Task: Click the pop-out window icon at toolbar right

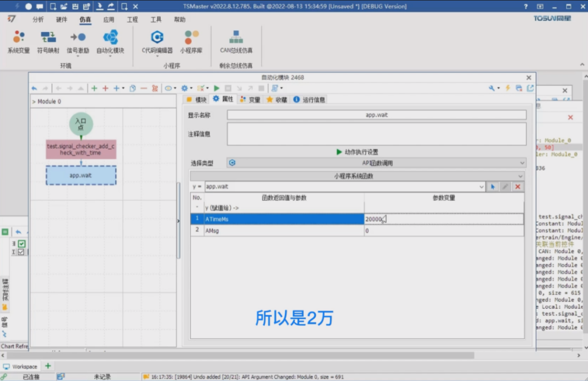Action: click(x=530, y=88)
